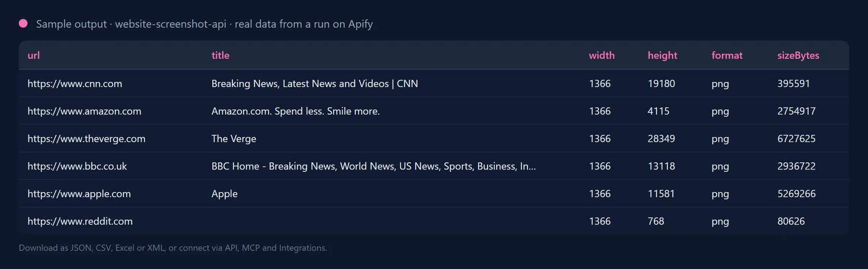Viewport: 868px width, 269px height.
Task: Click the 'format' column header
Action: [727, 56]
